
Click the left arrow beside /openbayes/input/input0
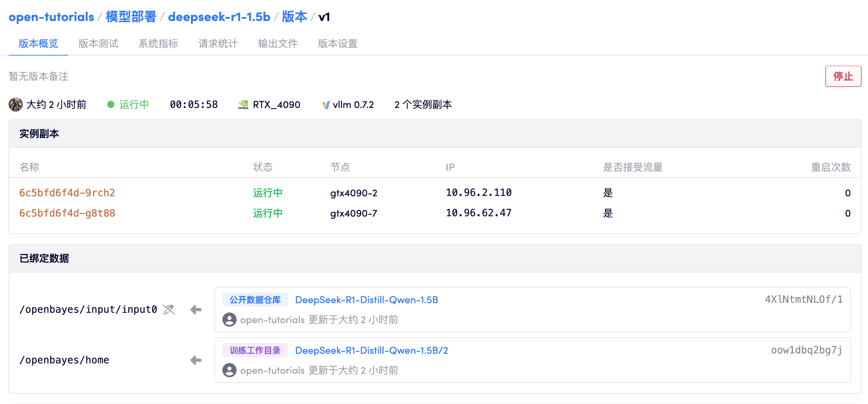(x=196, y=310)
